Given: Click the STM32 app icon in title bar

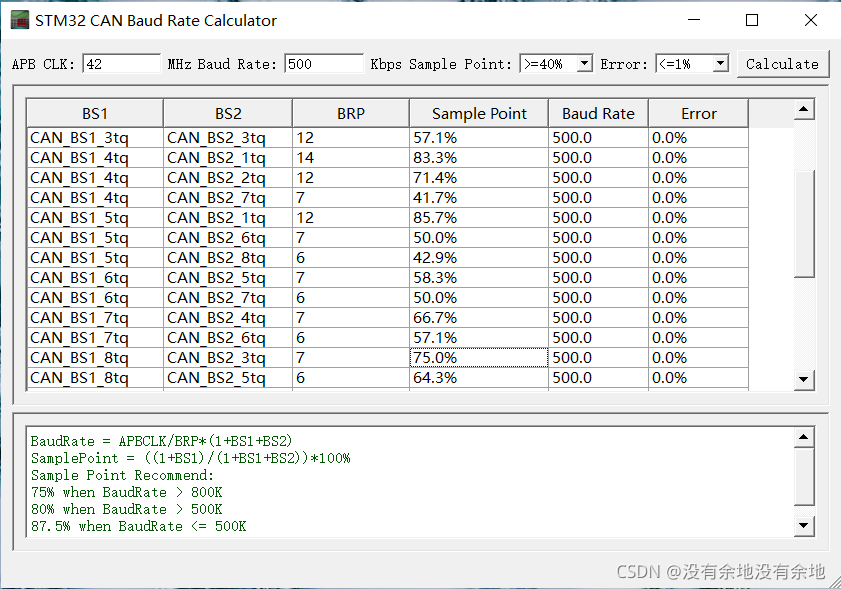Looking at the screenshot, I should click(20, 20).
